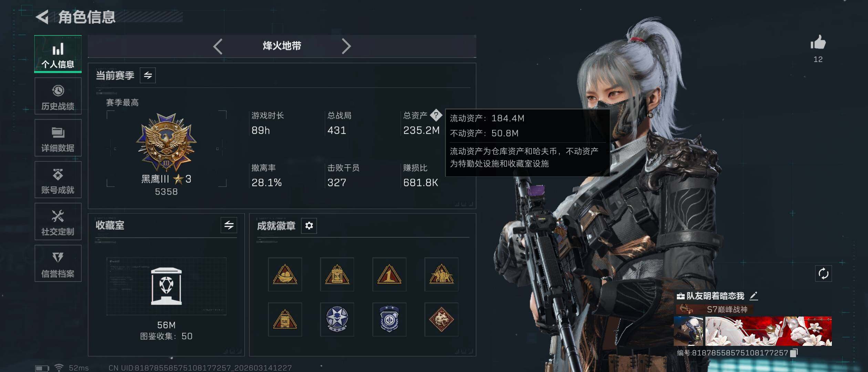
Task: Toggle current season swap button
Action: point(148,75)
